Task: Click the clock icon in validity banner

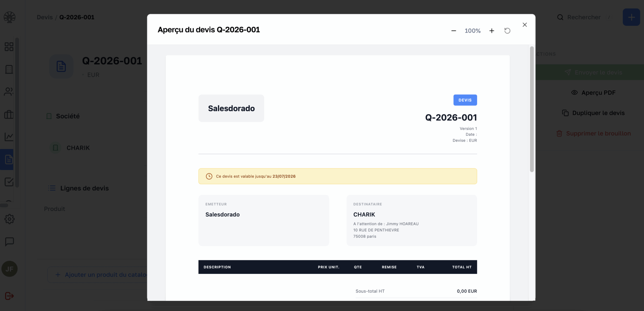Action: click(x=209, y=176)
